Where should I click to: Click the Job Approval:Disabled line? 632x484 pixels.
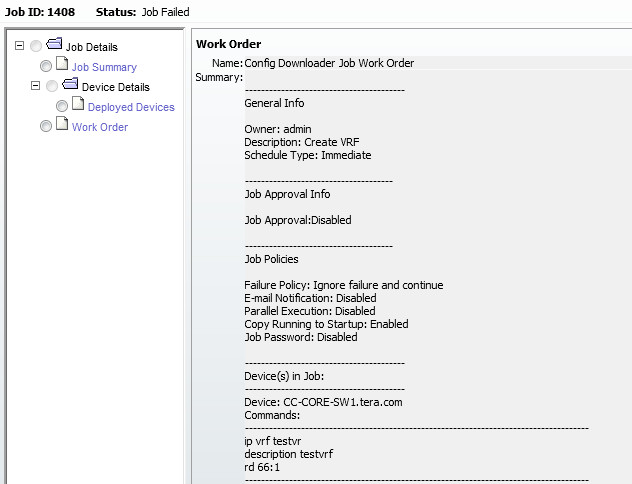click(298, 220)
